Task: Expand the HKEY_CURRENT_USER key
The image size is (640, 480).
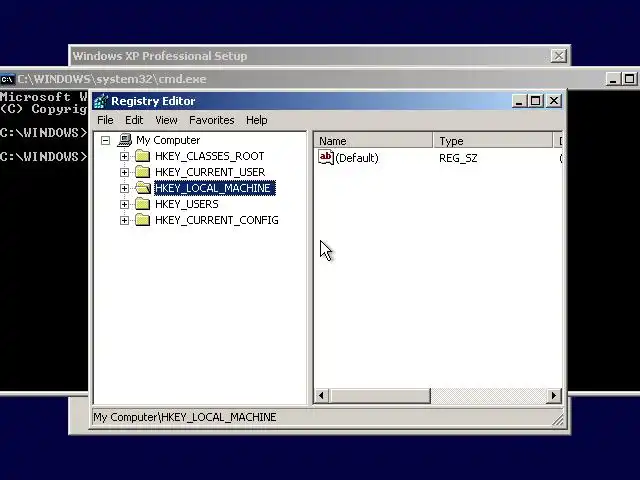Action: (x=124, y=172)
